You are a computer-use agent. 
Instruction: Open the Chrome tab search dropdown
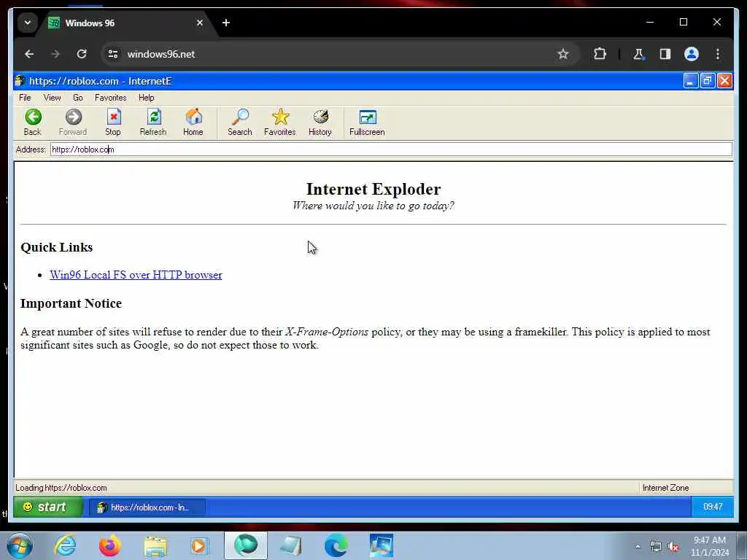(x=28, y=23)
